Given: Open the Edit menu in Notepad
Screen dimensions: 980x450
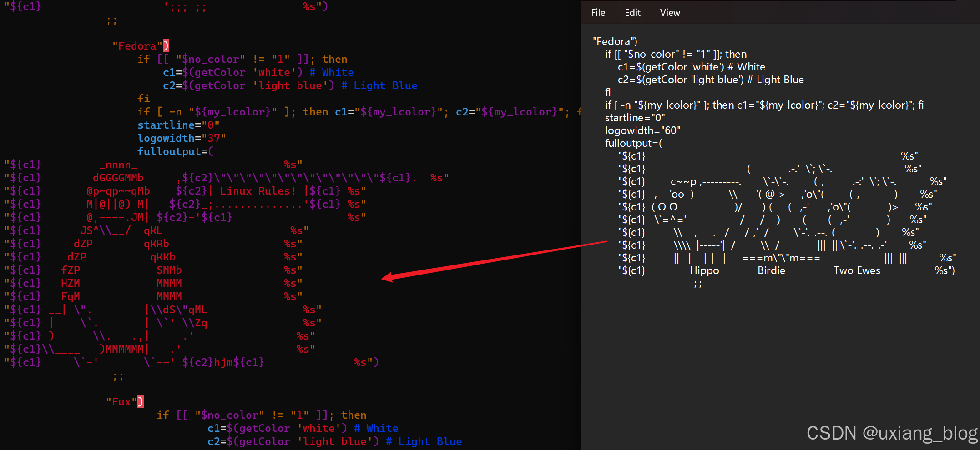Looking at the screenshot, I should coord(632,13).
